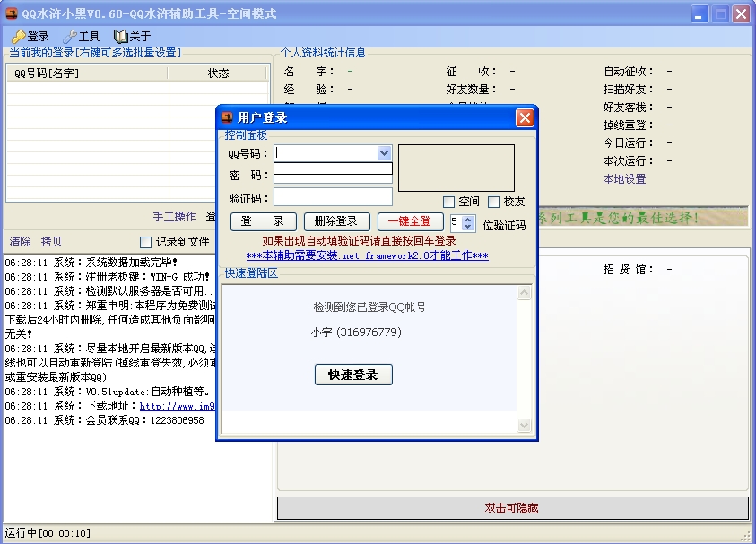Click the 一键全登 button
This screenshot has width=756, height=544.
(411, 221)
